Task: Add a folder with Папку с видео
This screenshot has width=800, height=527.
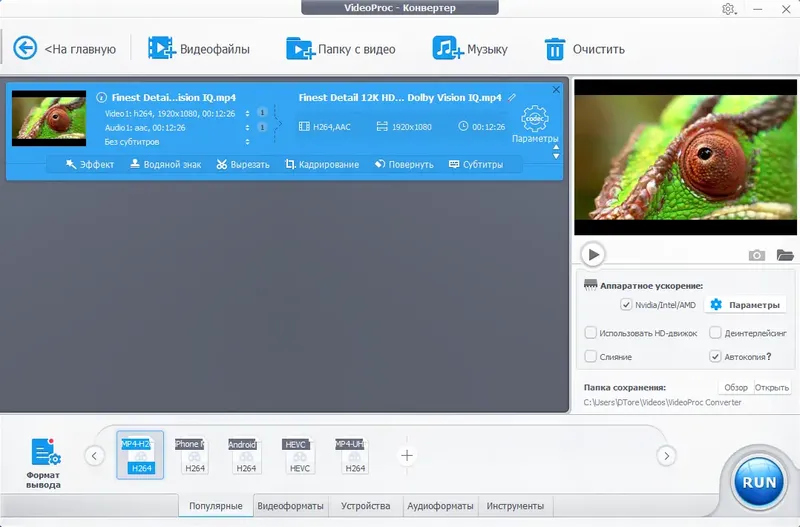Action: [341, 49]
